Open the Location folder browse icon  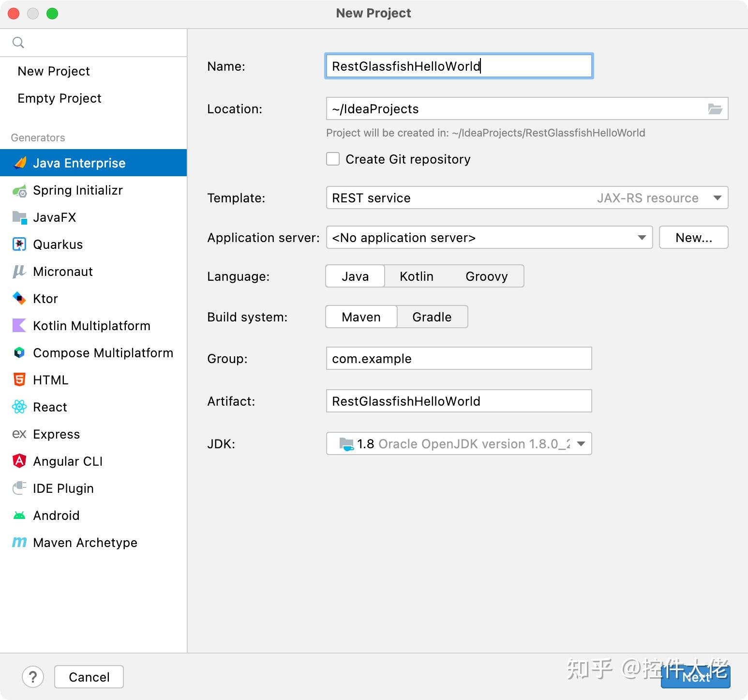pos(715,109)
